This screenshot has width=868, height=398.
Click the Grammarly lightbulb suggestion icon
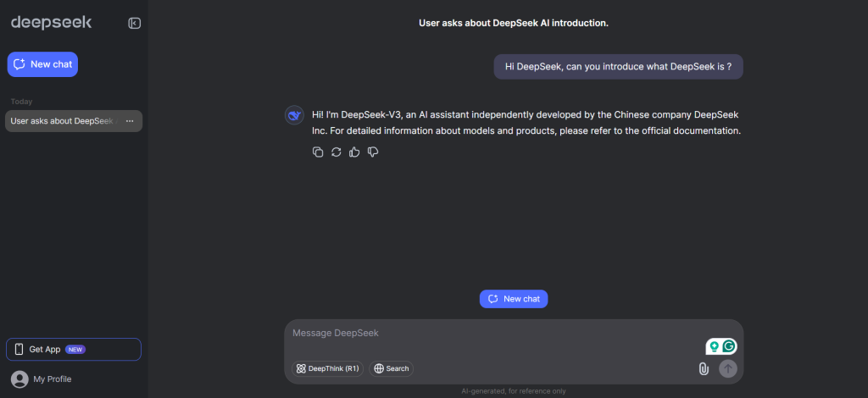(x=714, y=346)
